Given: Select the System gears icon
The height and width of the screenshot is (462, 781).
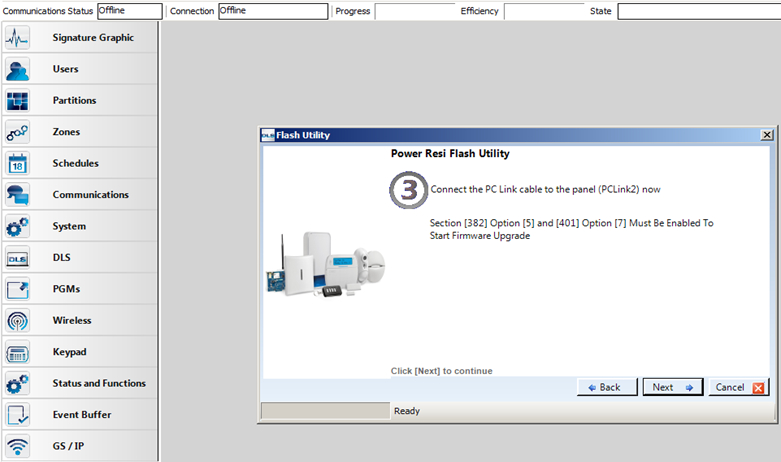Looking at the screenshot, I should tap(18, 227).
